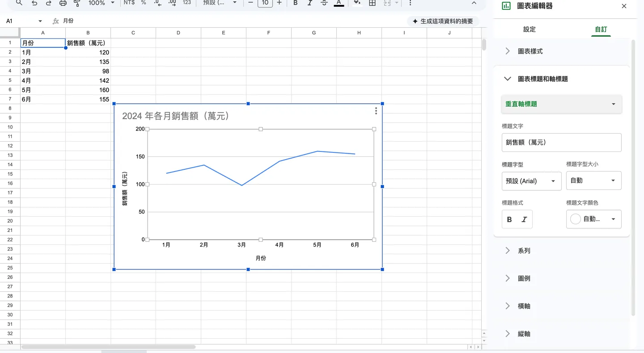Open the cell borders menu
This screenshot has width=644, height=353.
(372, 3)
